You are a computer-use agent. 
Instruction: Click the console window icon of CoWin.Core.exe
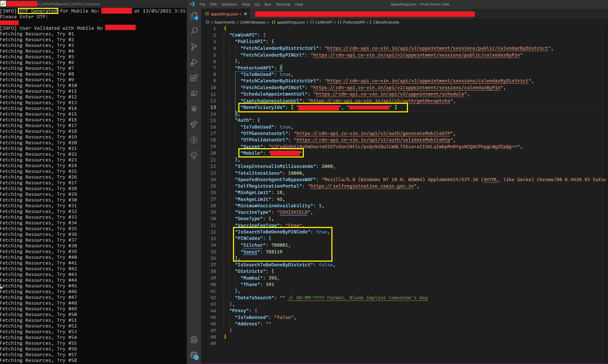point(3,4)
